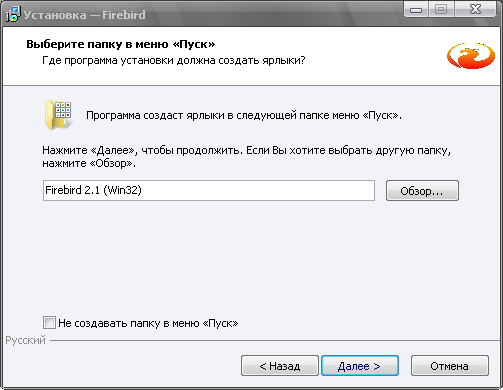
Task: Click the Обзор... browse button
Action: [x=422, y=191]
